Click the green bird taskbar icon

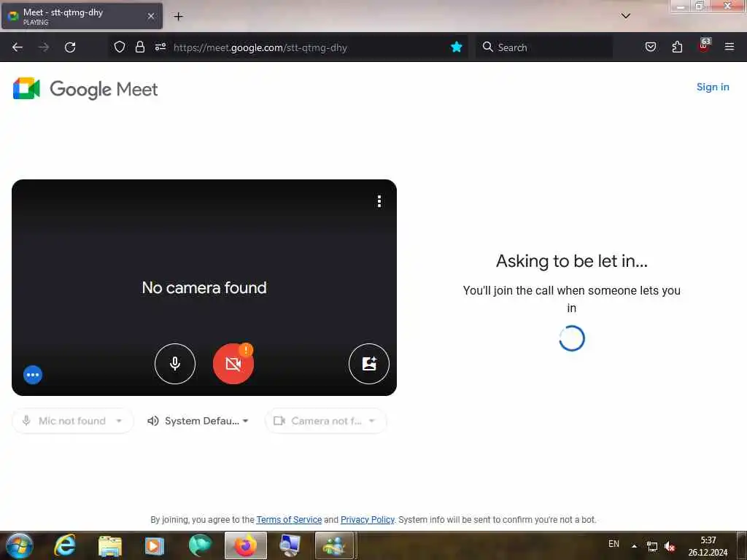[200, 545]
